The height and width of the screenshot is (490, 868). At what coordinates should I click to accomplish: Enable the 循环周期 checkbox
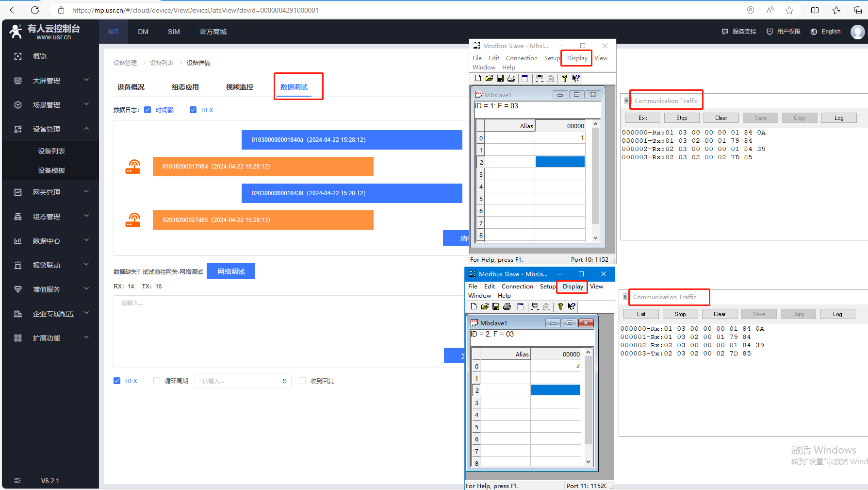(x=157, y=381)
